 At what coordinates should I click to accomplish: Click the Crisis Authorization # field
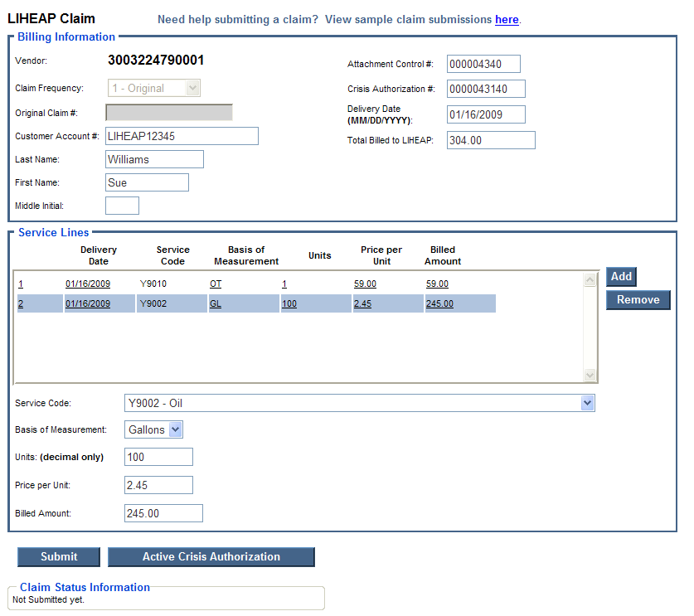(x=486, y=89)
